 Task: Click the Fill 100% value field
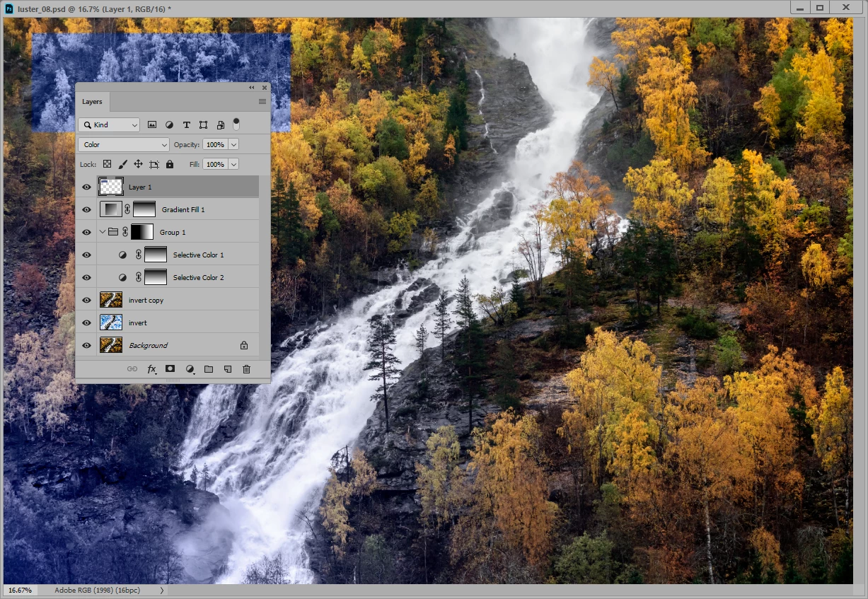(215, 164)
